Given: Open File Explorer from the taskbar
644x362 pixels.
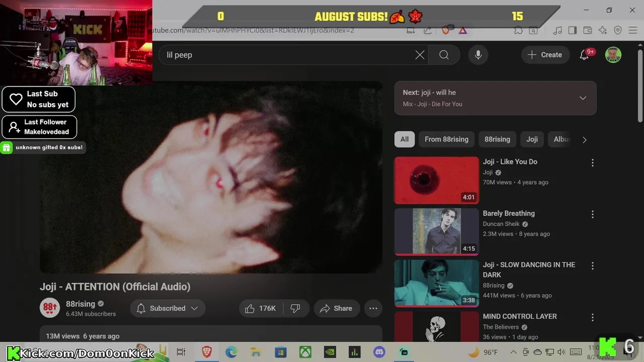Looking at the screenshot, I should [x=256, y=352].
